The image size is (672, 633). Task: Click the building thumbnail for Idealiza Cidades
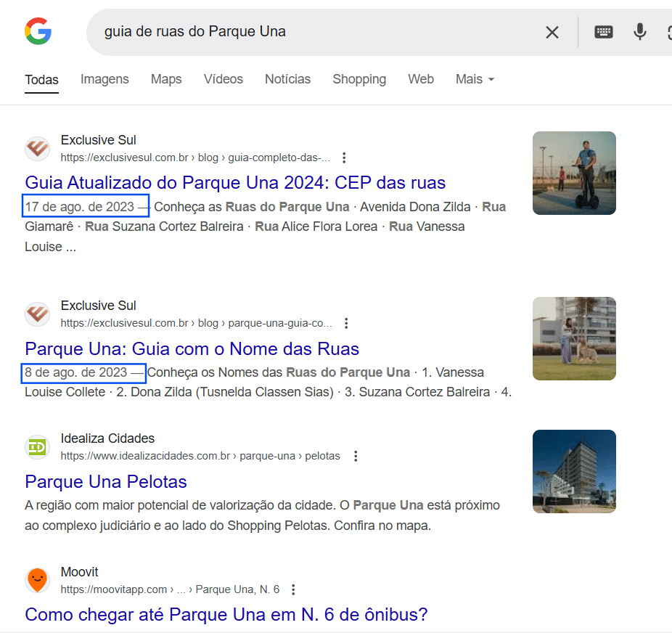(574, 472)
